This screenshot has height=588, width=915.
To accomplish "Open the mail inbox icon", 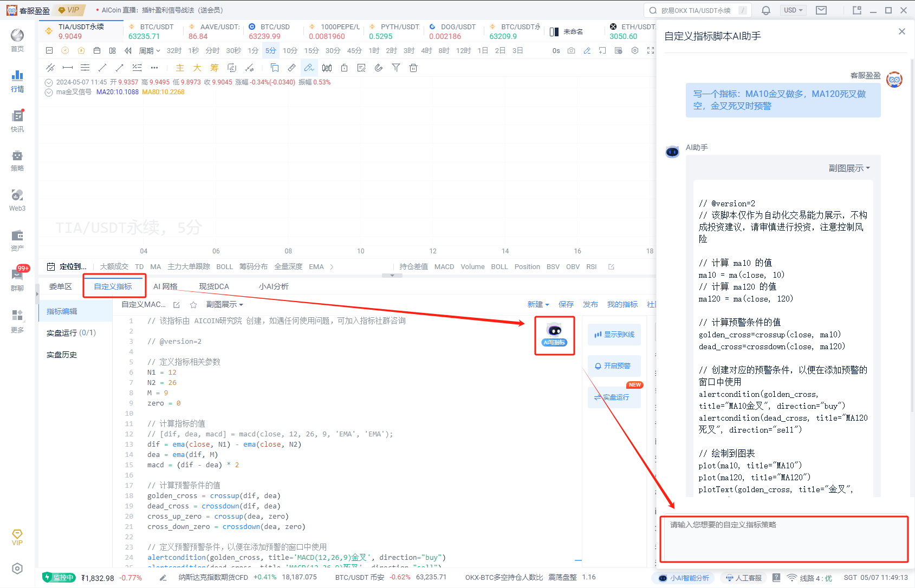I will [821, 10].
